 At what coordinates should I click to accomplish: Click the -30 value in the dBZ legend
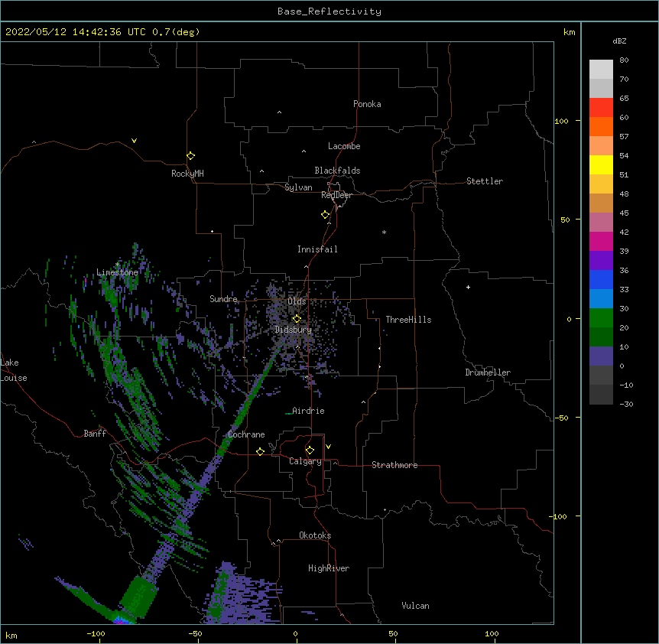pos(626,404)
